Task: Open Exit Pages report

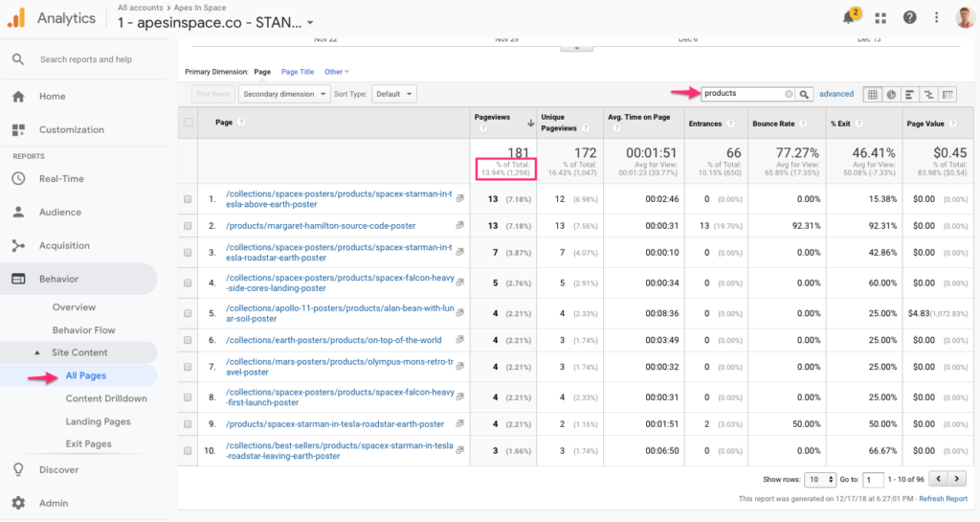Action: 89,443
